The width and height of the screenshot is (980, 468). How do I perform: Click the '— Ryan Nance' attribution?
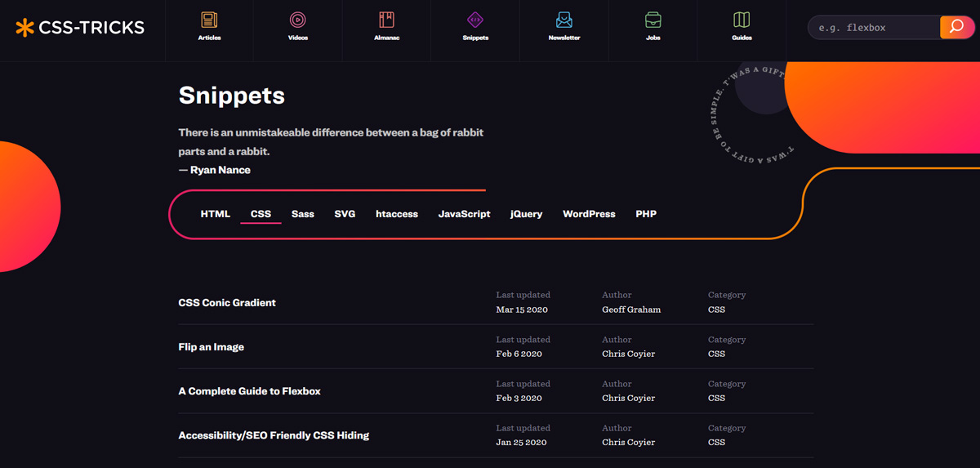click(215, 171)
